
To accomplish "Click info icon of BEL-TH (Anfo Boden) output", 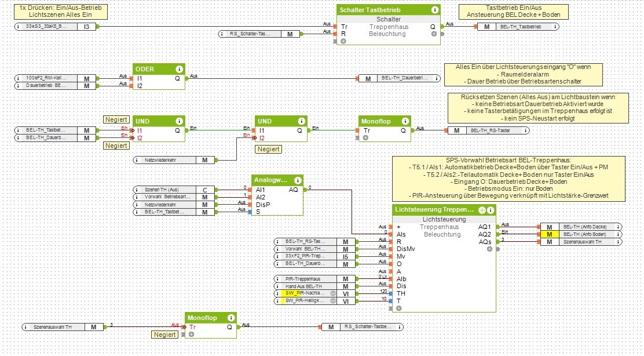I will point(619,234).
